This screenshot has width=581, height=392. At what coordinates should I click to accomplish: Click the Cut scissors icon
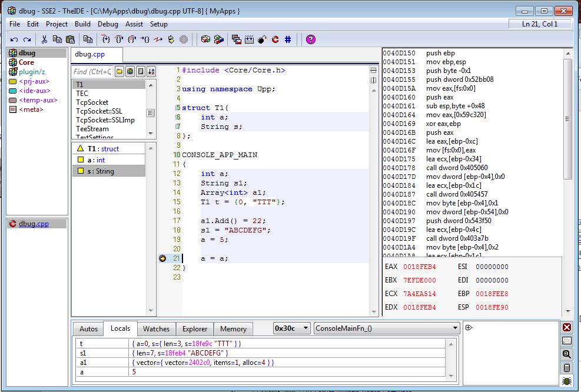[x=44, y=39]
